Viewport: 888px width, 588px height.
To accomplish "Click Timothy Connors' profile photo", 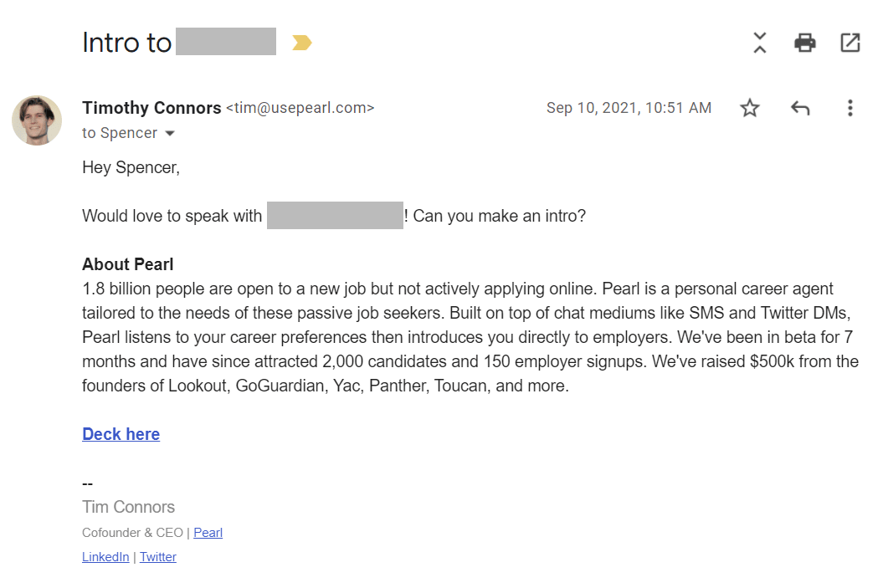I will (37, 120).
